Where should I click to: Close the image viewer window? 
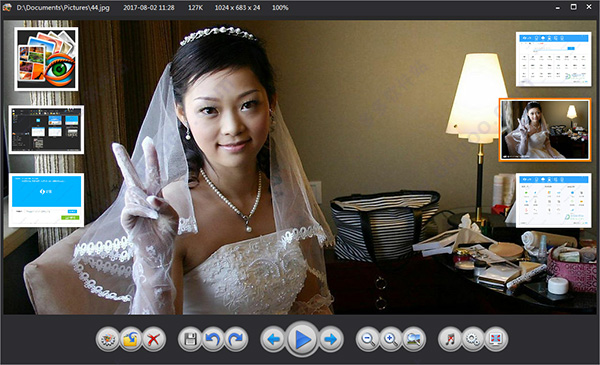589,7
